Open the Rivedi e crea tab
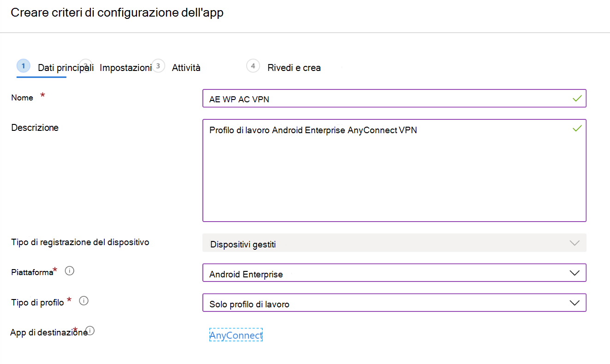 click(x=294, y=68)
